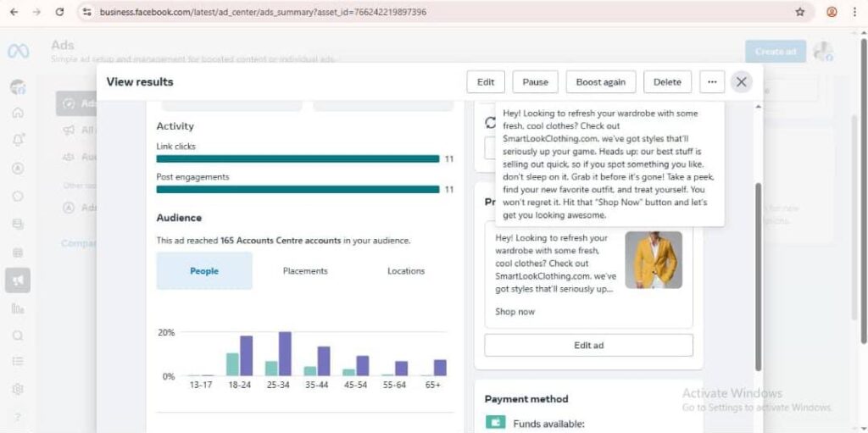868x433 pixels.
Task: Click the yellow blazer ad thumbnail
Action: 654,259
